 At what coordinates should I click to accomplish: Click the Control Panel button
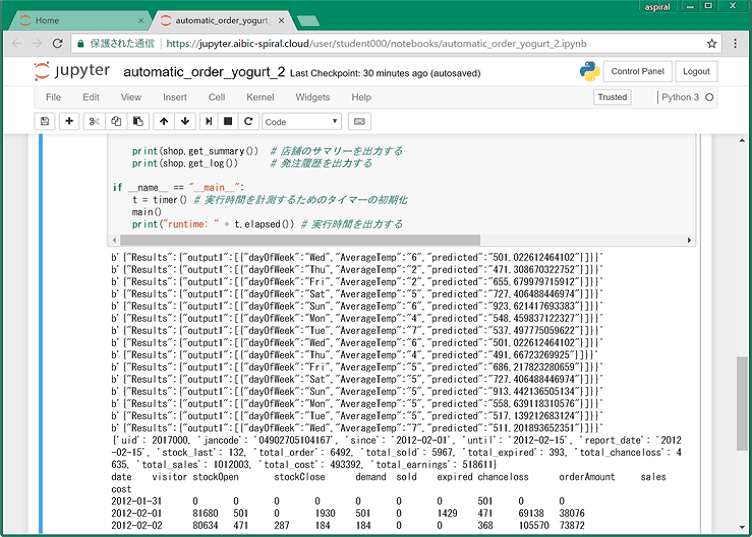(x=637, y=71)
